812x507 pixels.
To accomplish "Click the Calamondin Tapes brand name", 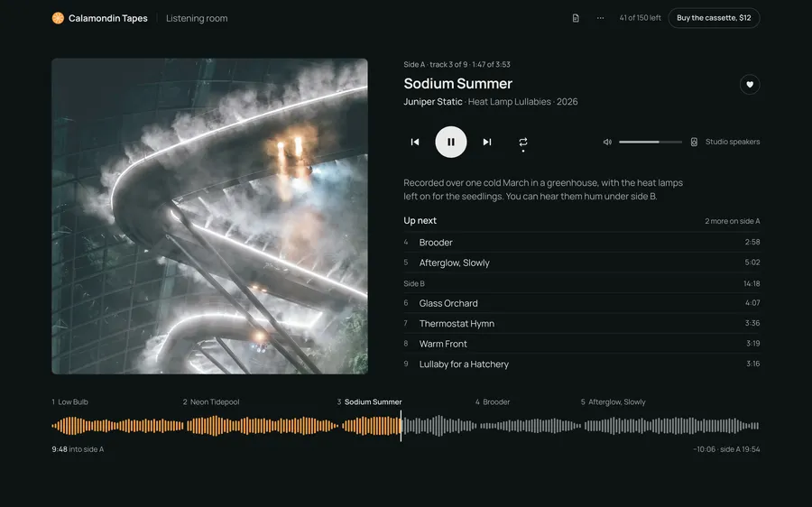I will point(107,18).
